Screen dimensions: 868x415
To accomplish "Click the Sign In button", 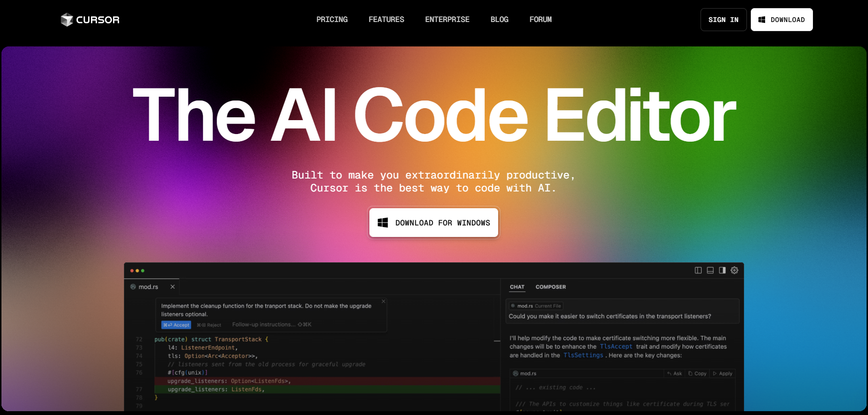I will [723, 20].
